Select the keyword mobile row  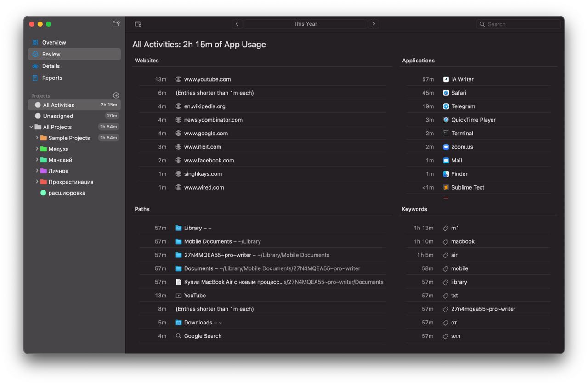478,268
